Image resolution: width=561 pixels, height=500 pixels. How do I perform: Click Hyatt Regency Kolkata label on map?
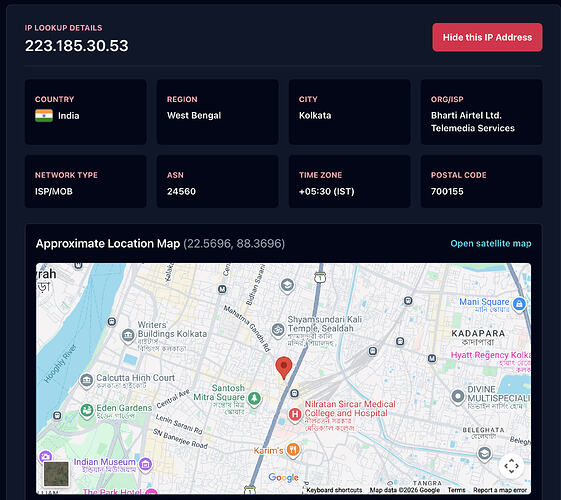click(x=491, y=355)
